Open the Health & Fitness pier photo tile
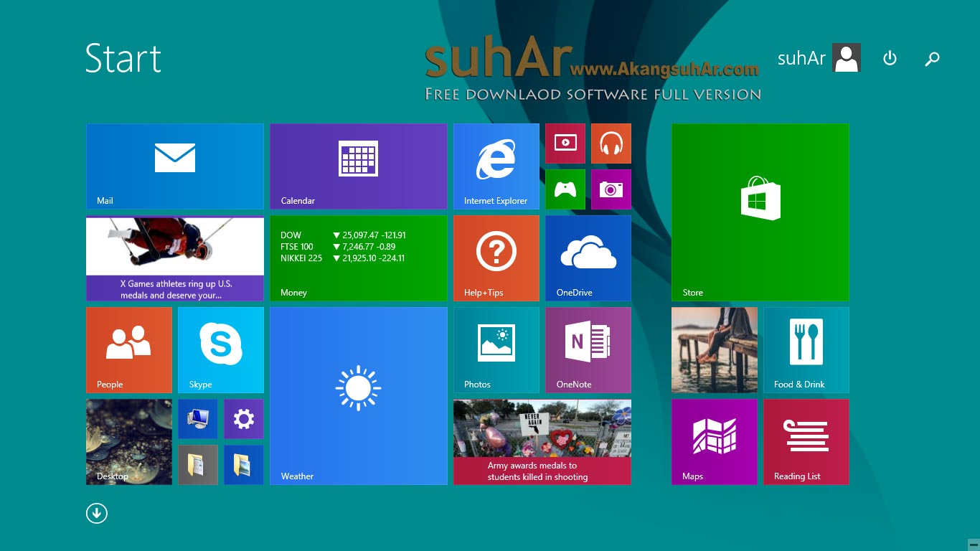 click(x=715, y=350)
